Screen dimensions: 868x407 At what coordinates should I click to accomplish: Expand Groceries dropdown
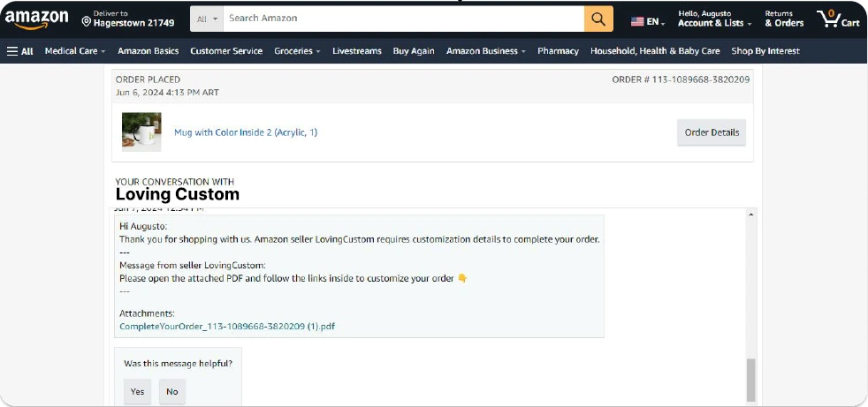point(297,51)
